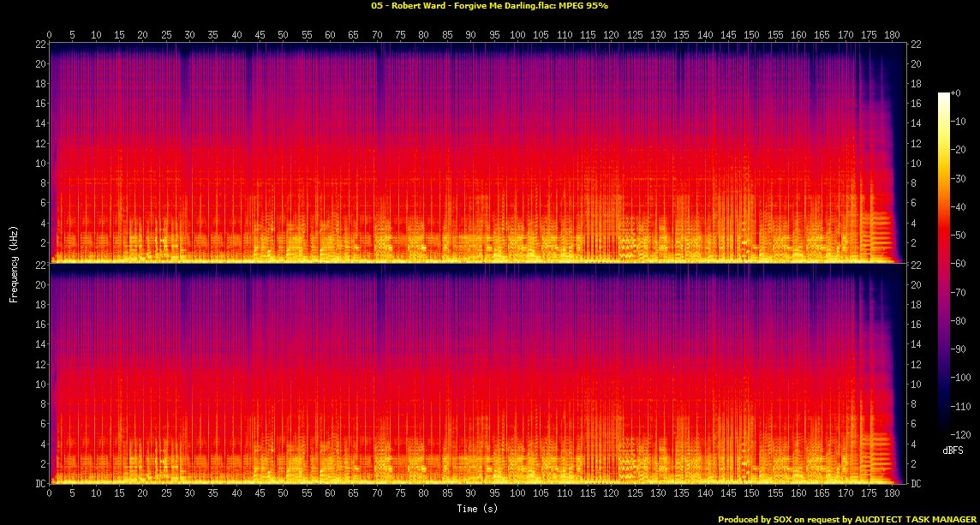Click the "+0" value on the color scale

click(956, 92)
